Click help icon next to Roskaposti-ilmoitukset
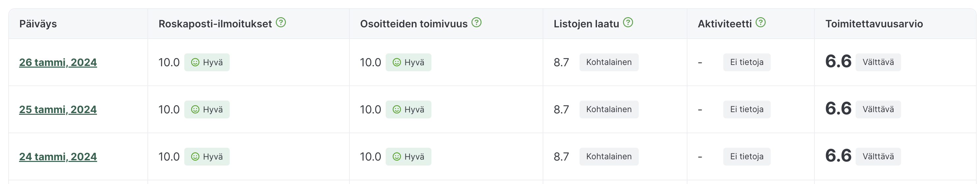980x184 pixels. point(281,22)
